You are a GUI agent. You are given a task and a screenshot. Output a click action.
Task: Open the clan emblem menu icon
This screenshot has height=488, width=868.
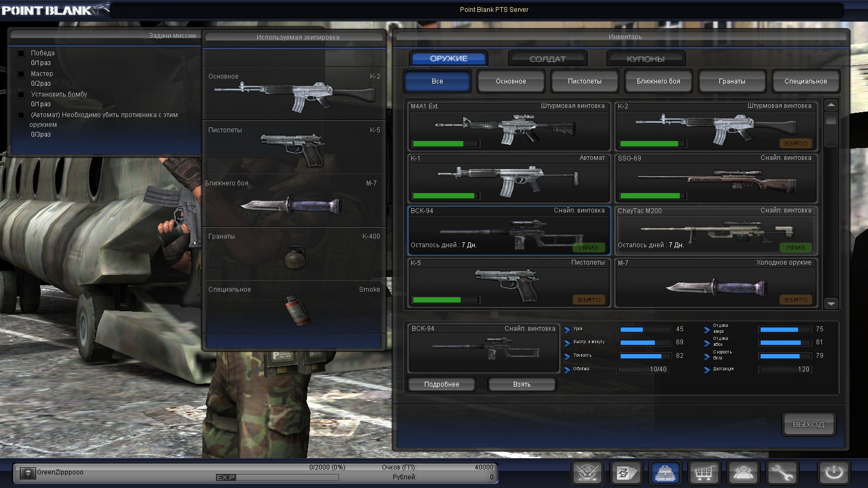click(586, 473)
